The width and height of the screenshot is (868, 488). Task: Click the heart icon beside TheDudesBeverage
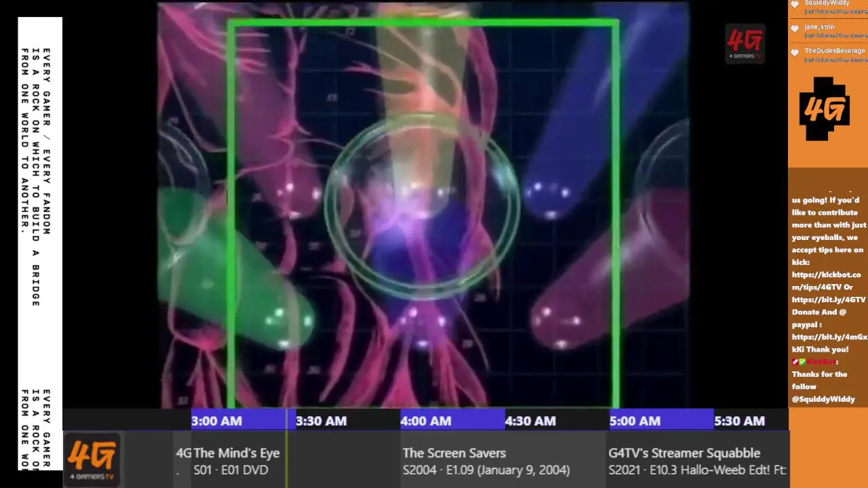795,52
